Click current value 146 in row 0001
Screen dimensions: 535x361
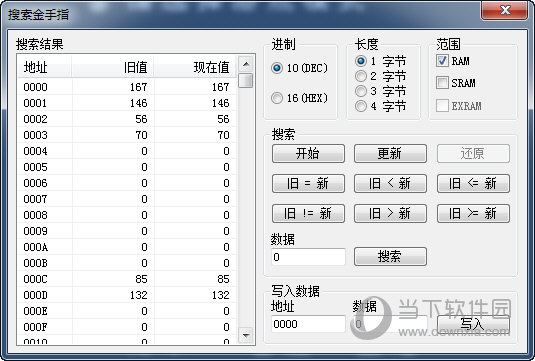tap(220, 103)
